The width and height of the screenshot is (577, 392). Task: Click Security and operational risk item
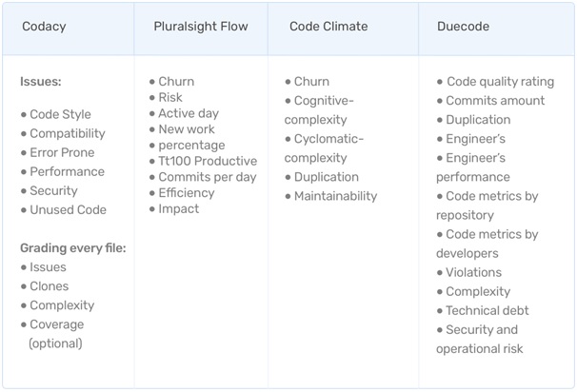480,339
